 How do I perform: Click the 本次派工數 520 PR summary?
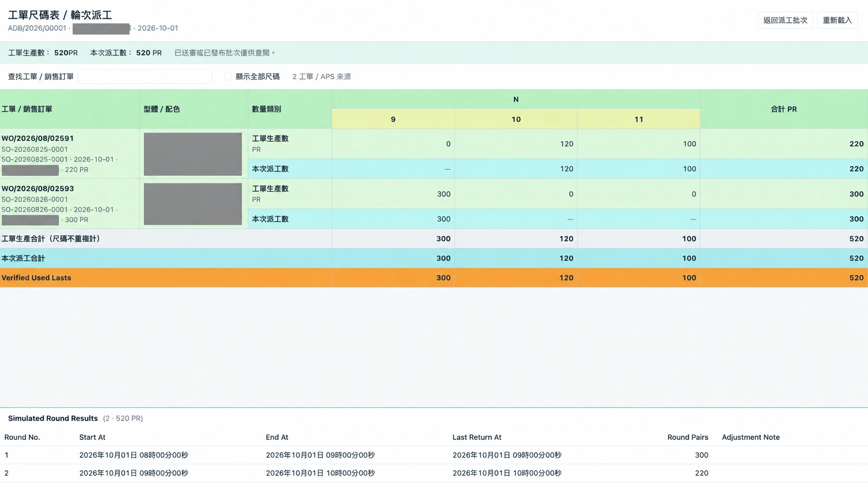pos(126,53)
